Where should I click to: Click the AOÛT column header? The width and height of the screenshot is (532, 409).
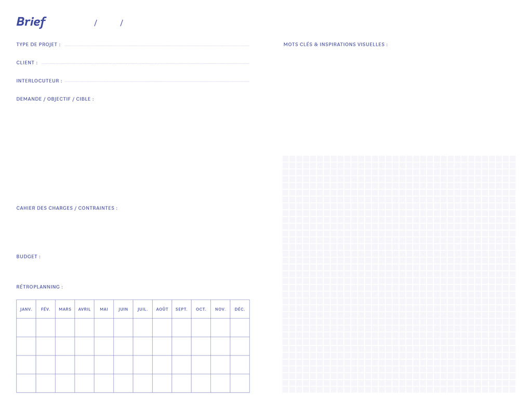pos(162,309)
